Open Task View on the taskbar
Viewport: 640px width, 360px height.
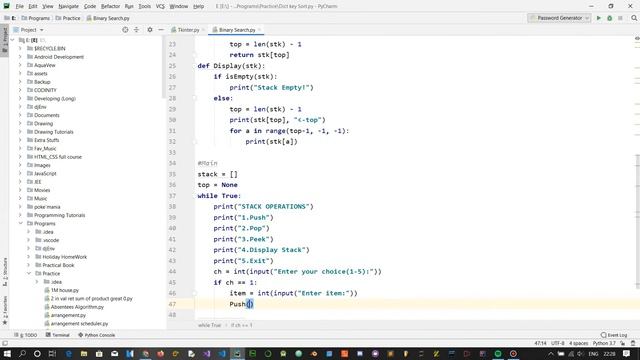(x=52, y=353)
